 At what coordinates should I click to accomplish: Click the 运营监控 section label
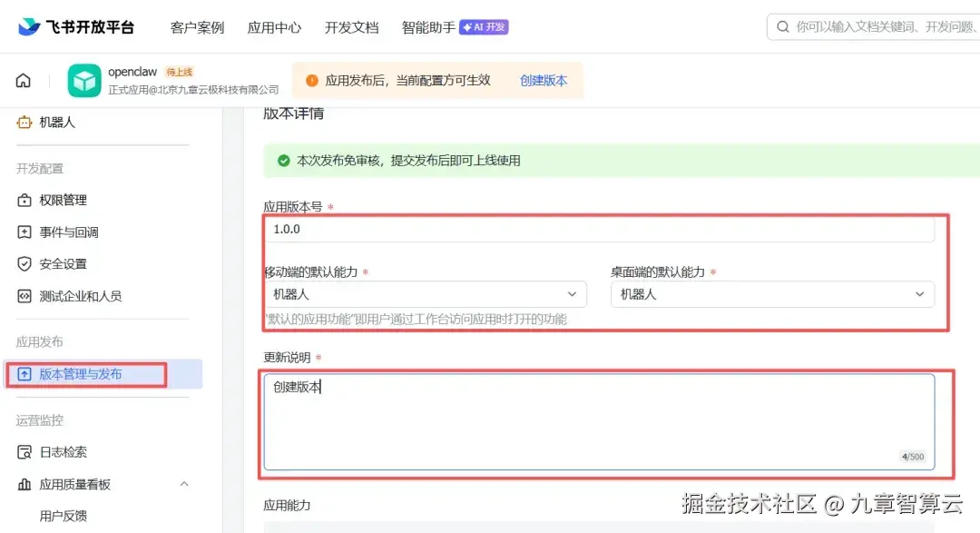39,420
